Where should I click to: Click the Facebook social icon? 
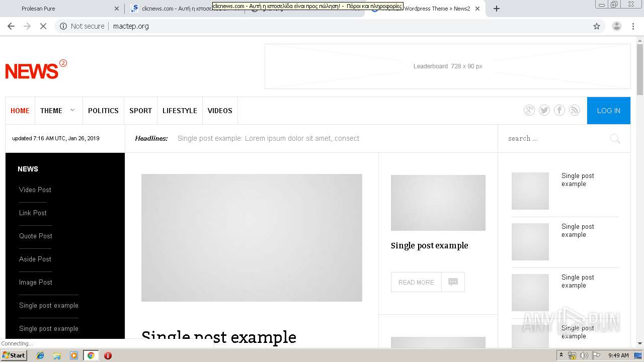(x=559, y=111)
